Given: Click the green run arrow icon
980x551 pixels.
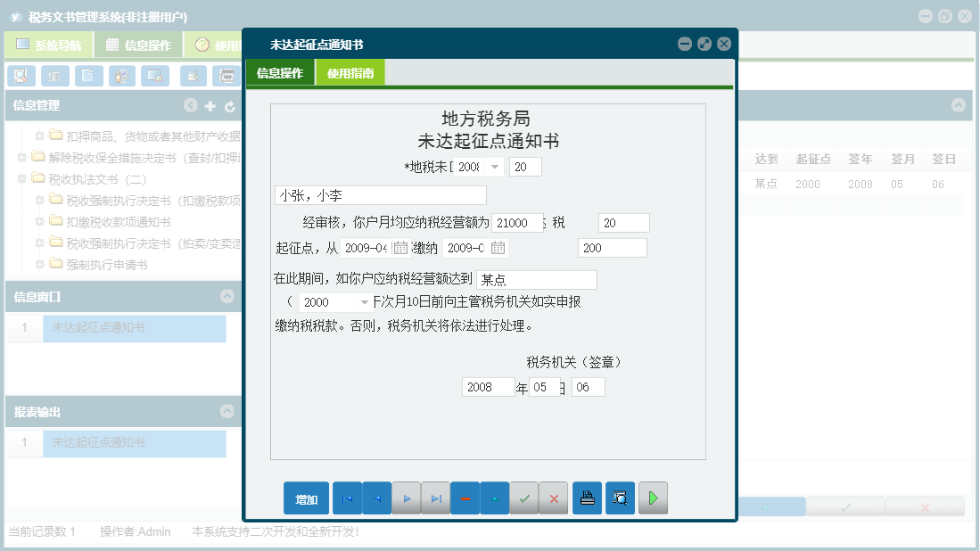Looking at the screenshot, I should [x=653, y=498].
